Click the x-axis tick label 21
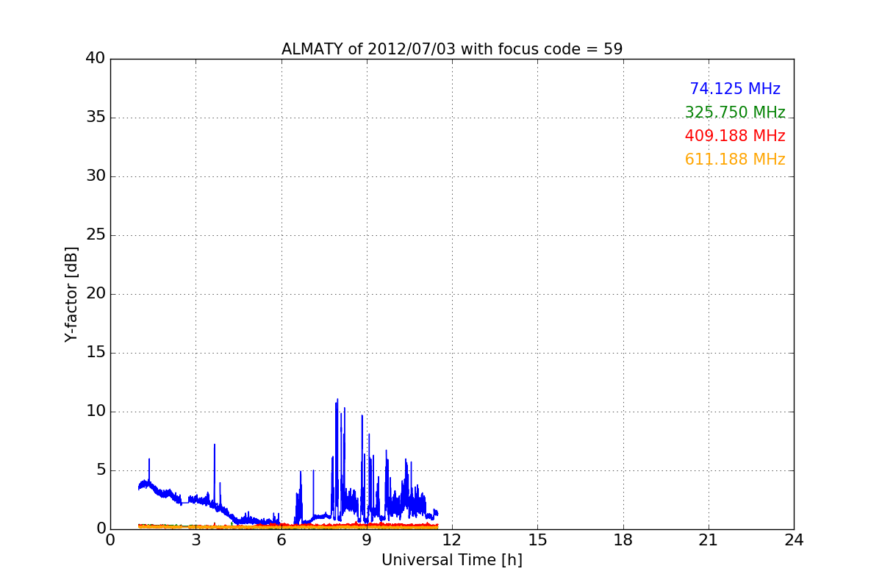 pyautogui.click(x=709, y=539)
